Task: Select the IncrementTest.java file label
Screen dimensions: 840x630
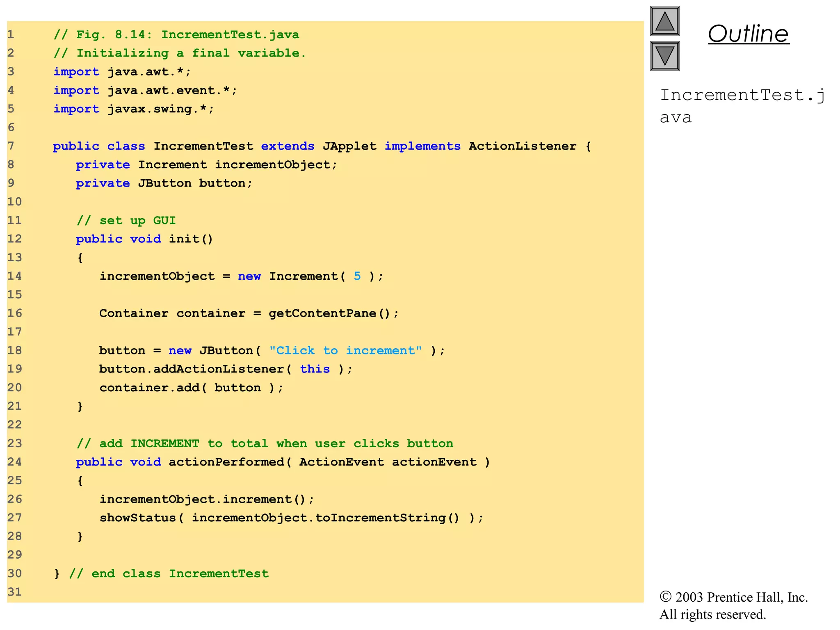Action: 742,106
